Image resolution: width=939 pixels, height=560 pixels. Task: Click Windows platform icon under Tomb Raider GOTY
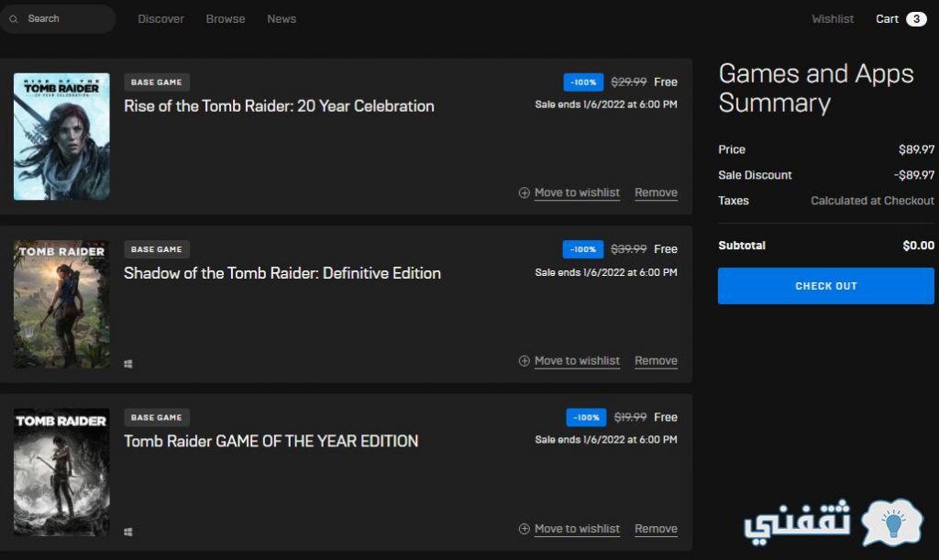[x=128, y=532]
